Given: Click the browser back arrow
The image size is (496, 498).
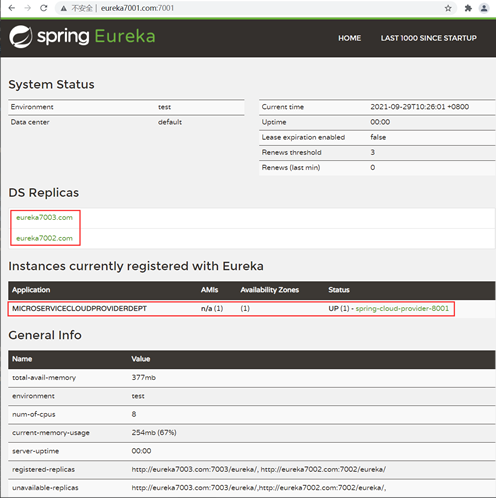Looking at the screenshot, I should (x=12, y=8).
